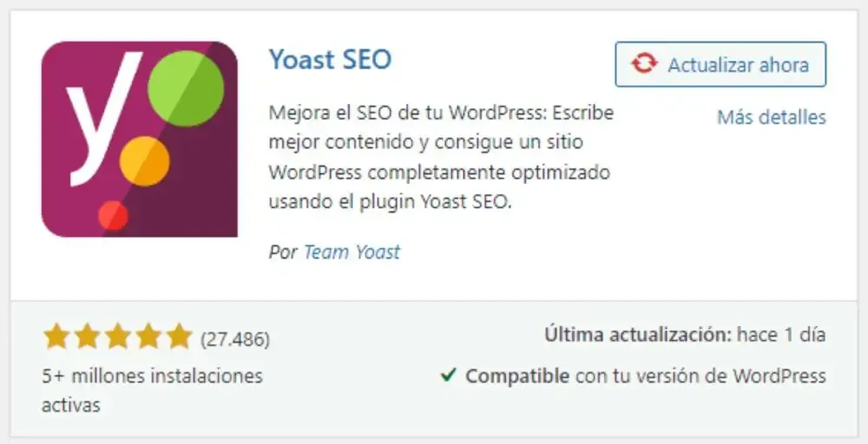Click the (27.486) ratings count

click(235, 339)
